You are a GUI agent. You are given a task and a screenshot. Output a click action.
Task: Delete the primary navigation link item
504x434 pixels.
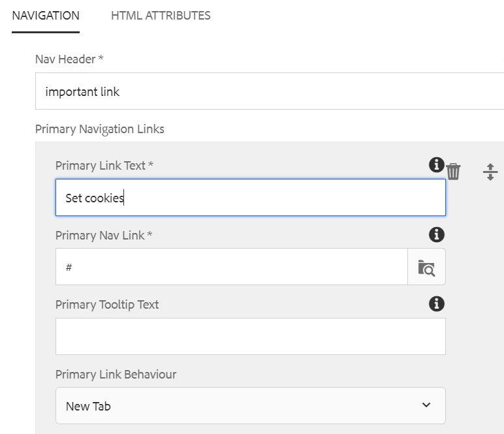coord(453,172)
